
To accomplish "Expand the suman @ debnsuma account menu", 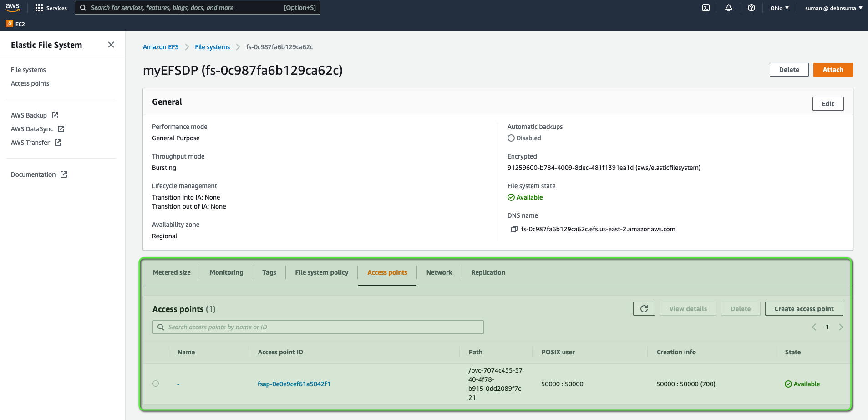I will point(834,8).
